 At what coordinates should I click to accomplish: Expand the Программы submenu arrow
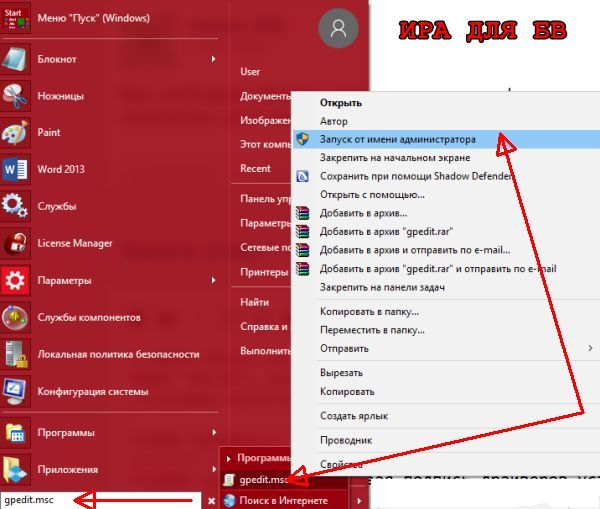click(213, 432)
